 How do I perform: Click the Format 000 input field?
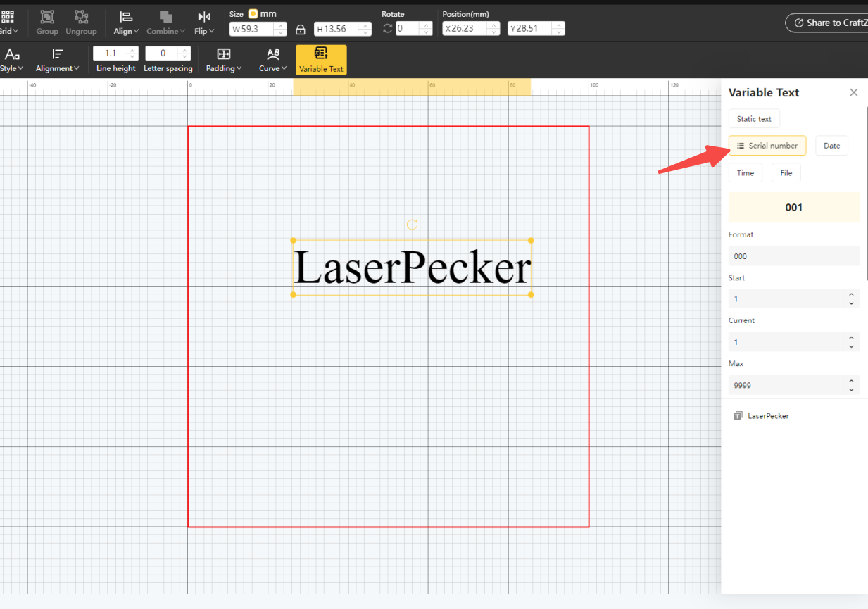coord(793,256)
